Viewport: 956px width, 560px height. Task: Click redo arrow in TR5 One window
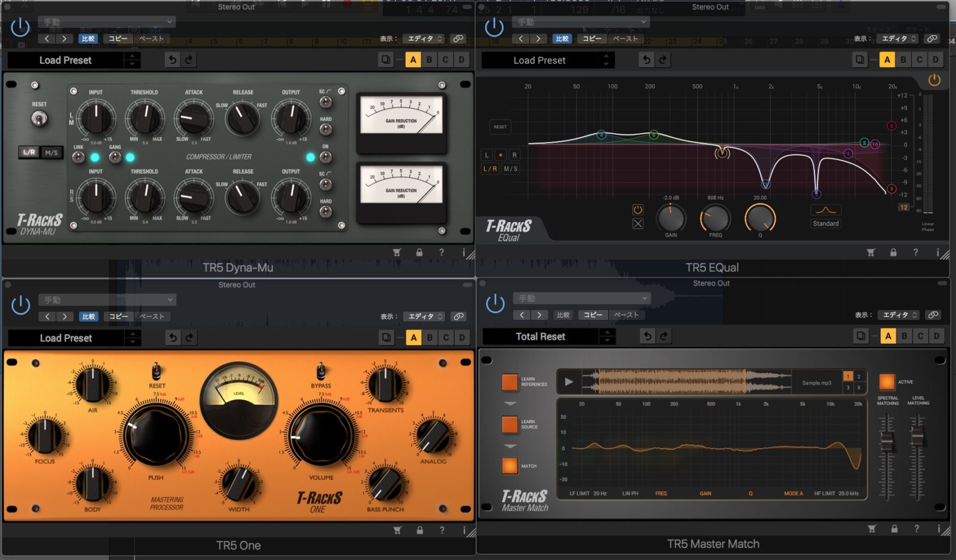(x=189, y=337)
